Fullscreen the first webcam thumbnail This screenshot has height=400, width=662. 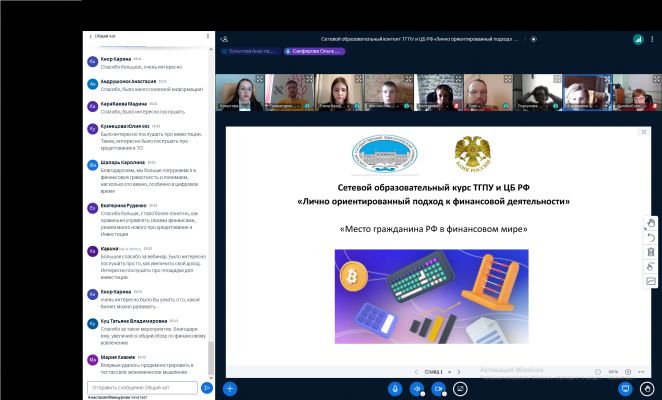tap(259, 79)
